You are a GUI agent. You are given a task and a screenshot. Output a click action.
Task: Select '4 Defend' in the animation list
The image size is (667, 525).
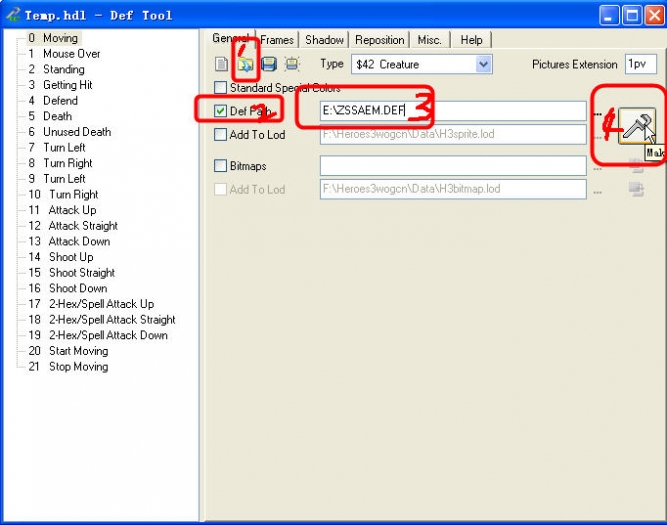[60, 101]
